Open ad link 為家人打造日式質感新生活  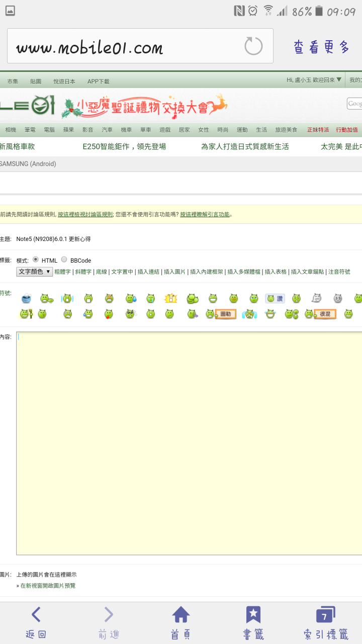245,146
